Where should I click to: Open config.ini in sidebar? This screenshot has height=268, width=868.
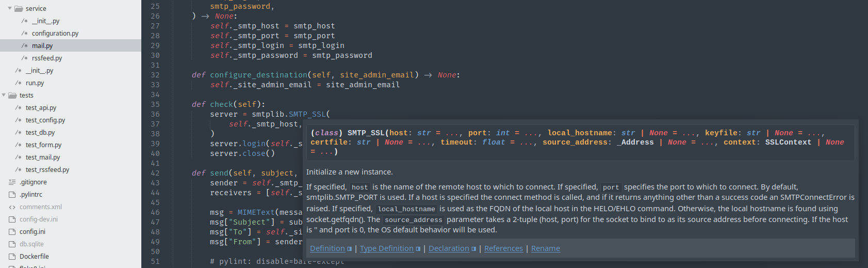32,232
